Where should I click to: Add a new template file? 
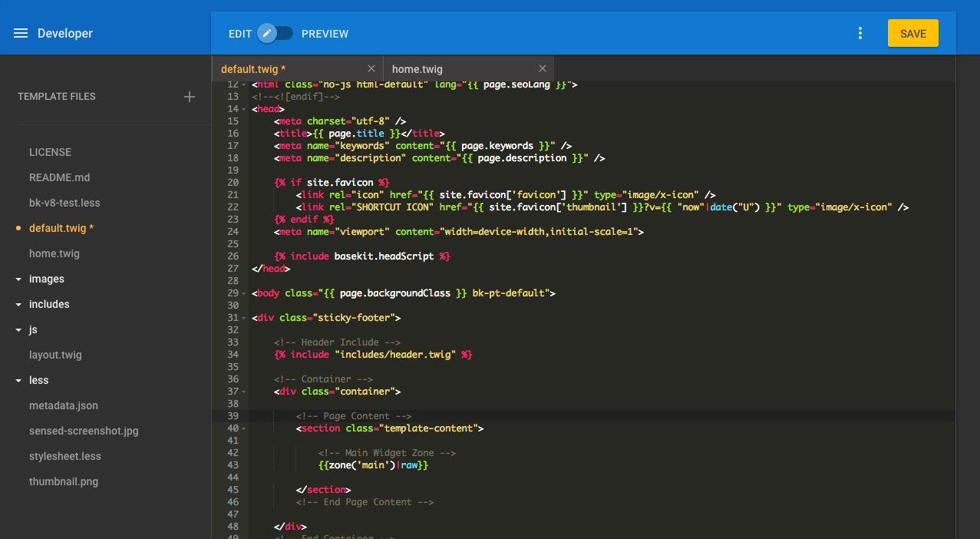pos(190,97)
